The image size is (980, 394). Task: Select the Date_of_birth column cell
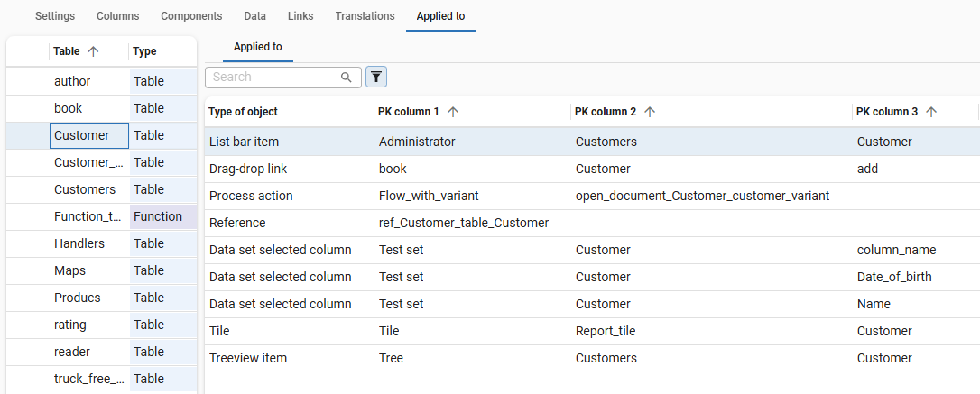click(x=893, y=277)
